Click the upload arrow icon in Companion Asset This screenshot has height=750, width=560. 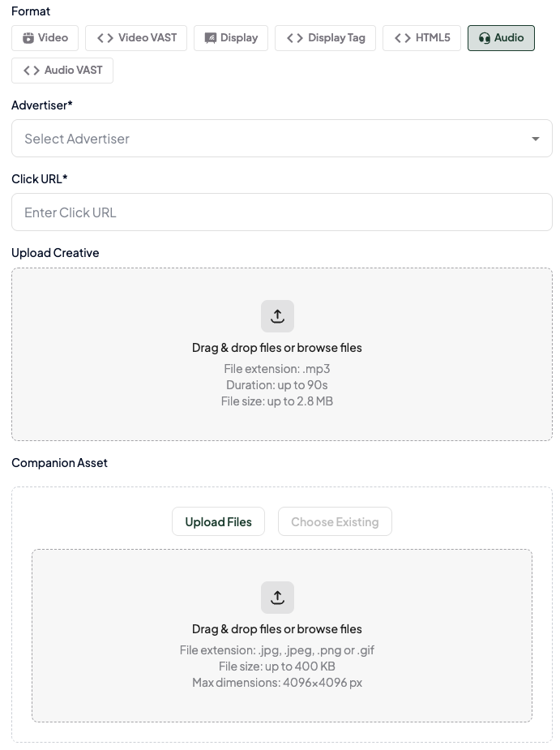(x=277, y=598)
